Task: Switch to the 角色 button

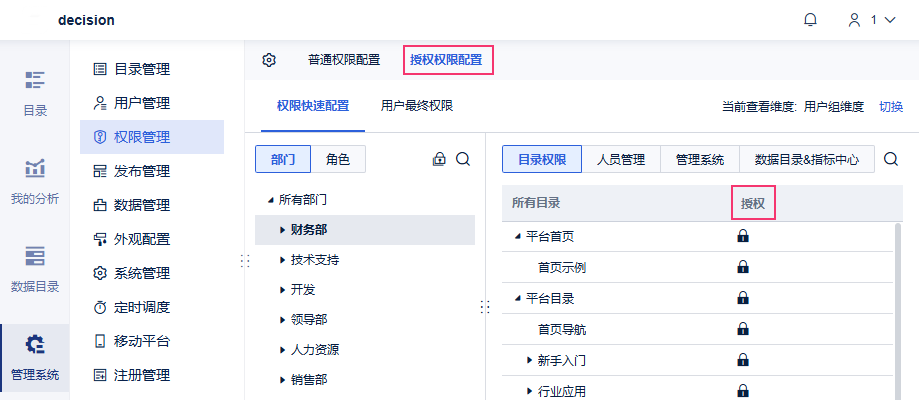Action: point(338,159)
